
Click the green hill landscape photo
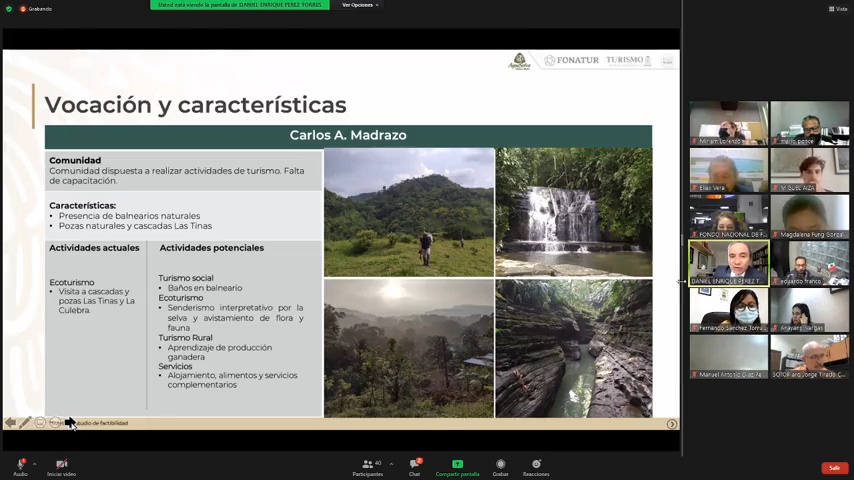click(x=409, y=212)
